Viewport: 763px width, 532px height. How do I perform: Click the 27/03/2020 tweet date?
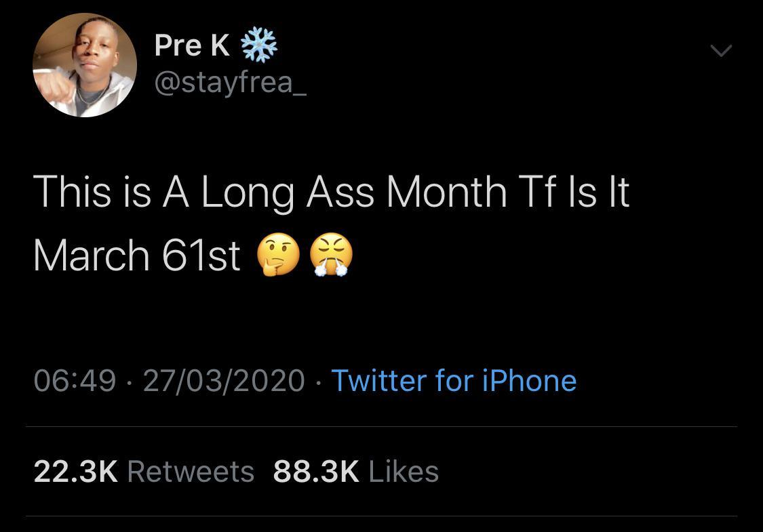coord(224,380)
